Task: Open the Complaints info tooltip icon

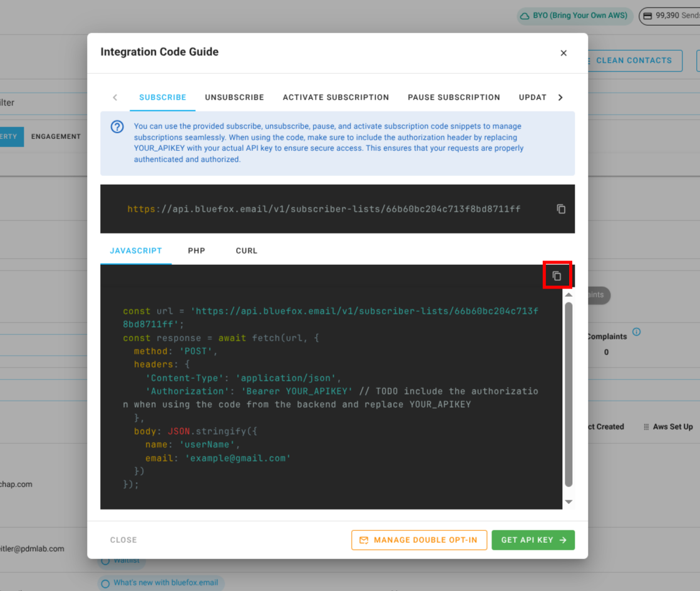Action: [x=637, y=332]
